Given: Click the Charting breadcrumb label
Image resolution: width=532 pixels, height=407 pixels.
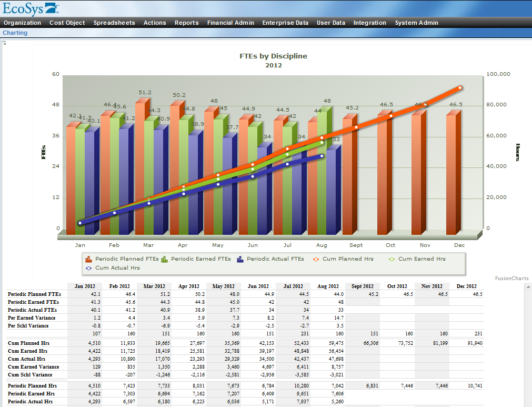Looking at the screenshot, I should pyautogui.click(x=15, y=33).
